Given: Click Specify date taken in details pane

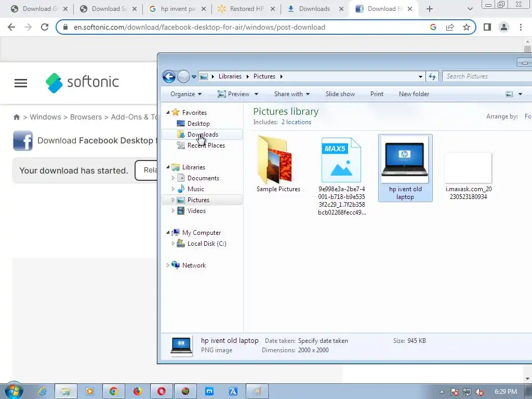Looking at the screenshot, I should click(323, 341).
